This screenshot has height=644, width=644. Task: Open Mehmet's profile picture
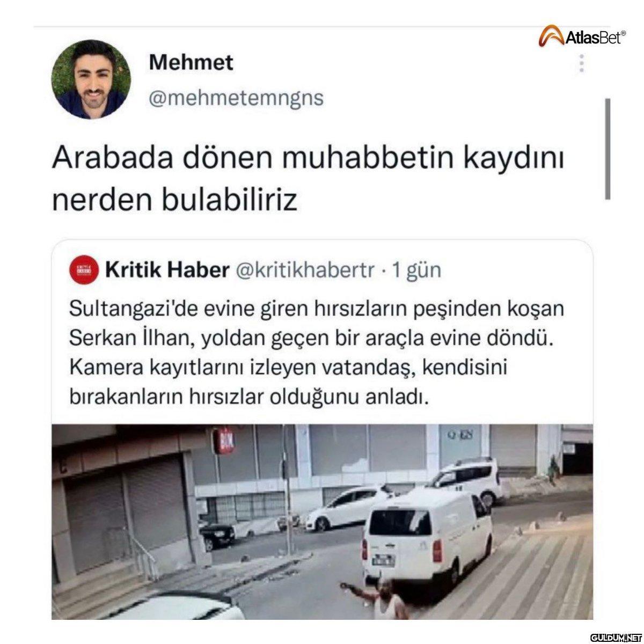(x=91, y=79)
